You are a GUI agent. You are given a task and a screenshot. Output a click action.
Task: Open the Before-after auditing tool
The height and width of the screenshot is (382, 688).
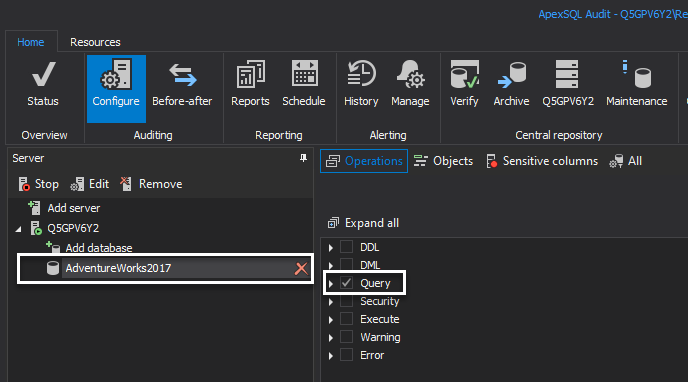[182, 84]
